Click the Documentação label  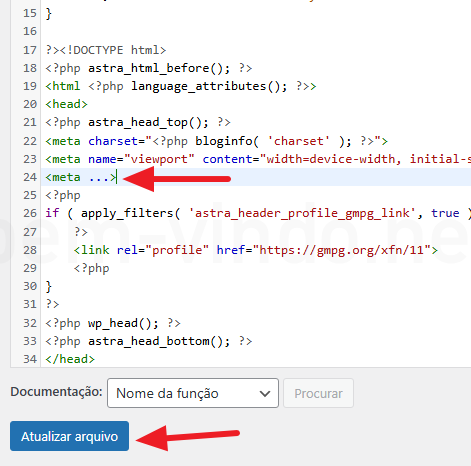point(56,392)
